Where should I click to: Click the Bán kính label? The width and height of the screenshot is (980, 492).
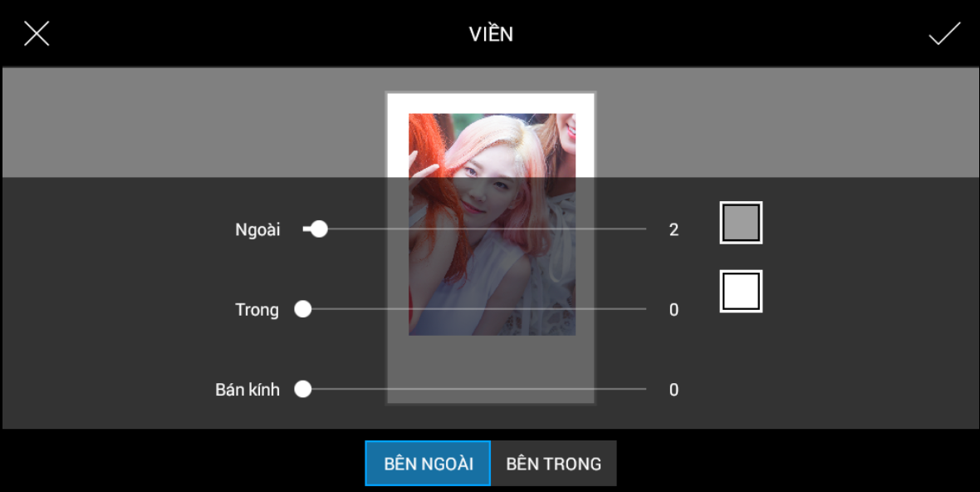247,390
